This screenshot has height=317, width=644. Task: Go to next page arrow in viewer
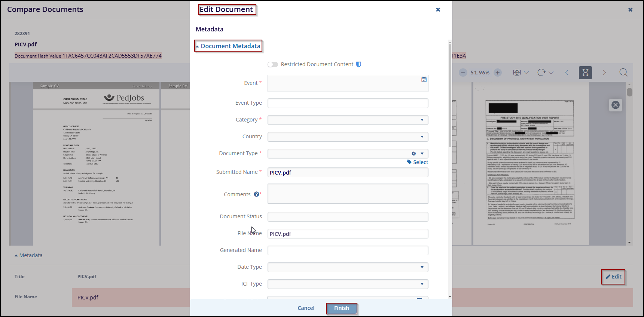coord(604,73)
